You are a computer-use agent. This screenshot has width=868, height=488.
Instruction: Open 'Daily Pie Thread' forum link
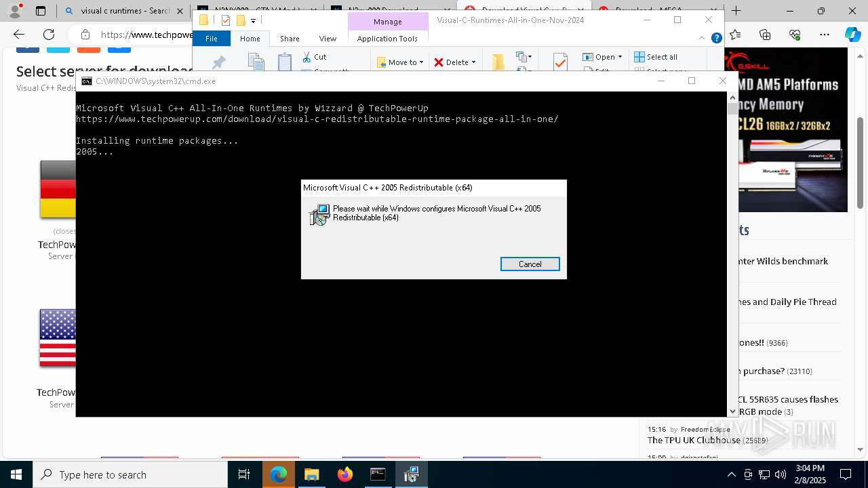[x=787, y=302]
